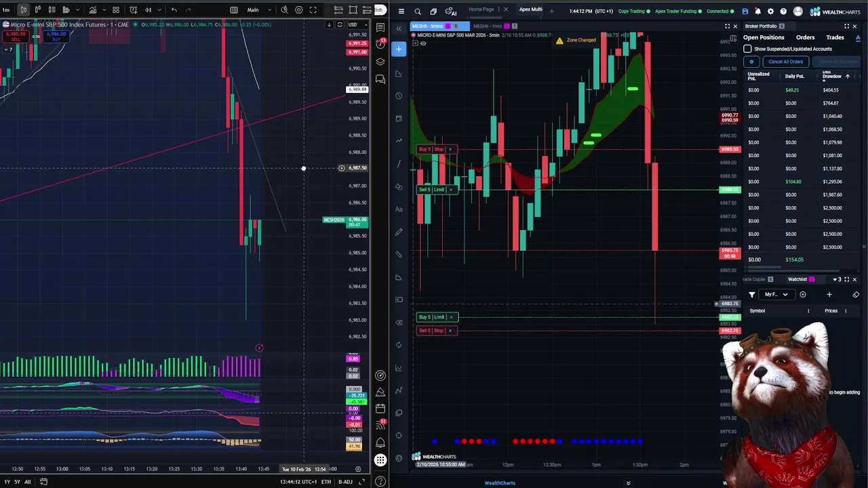Open the layout setup icon
868x488 pixels.
[234, 9]
